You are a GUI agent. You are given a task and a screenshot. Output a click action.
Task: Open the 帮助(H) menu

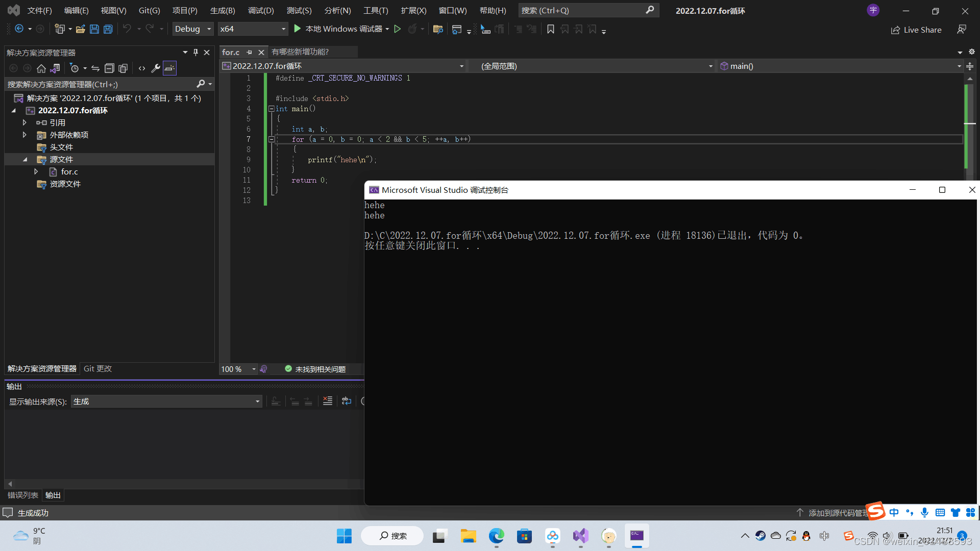pyautogui.click(x=493, y=10)
